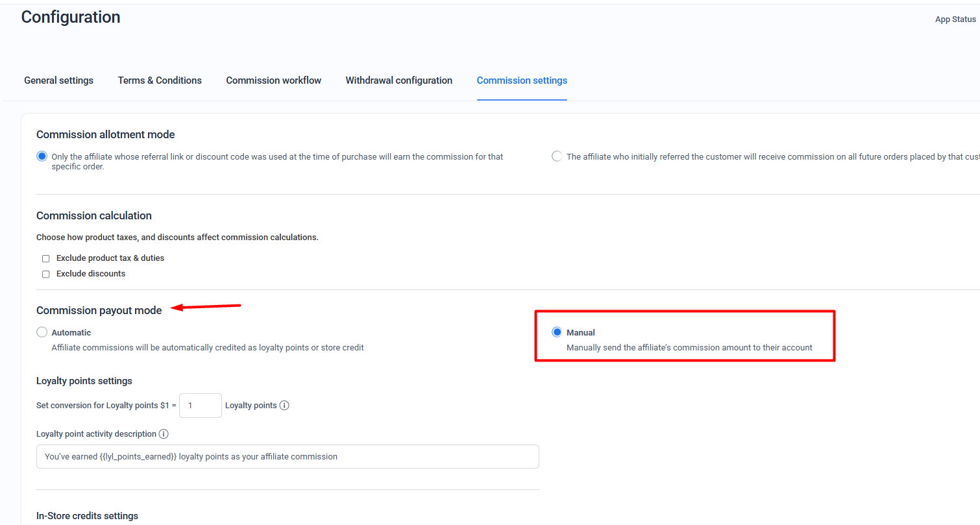The width and height of the screenshot is (980, 525).
Task: Select Manual commission payout mode
Action: (x=557, y=332)
